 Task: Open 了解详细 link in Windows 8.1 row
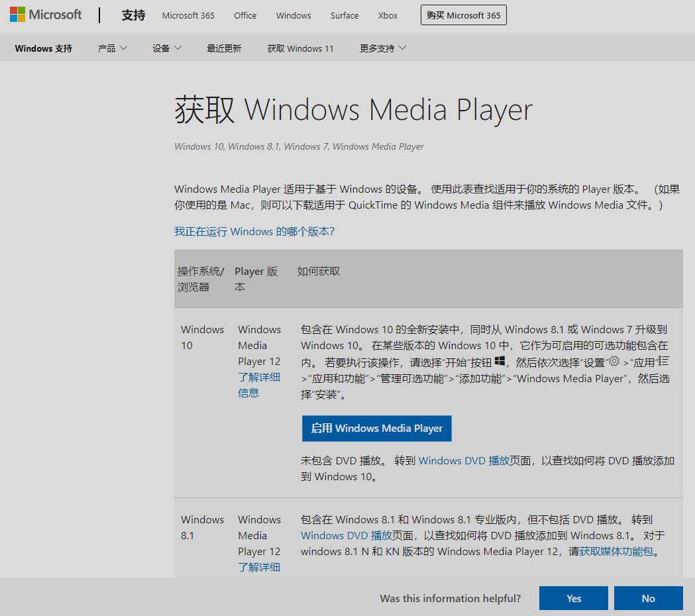point(259,567)
